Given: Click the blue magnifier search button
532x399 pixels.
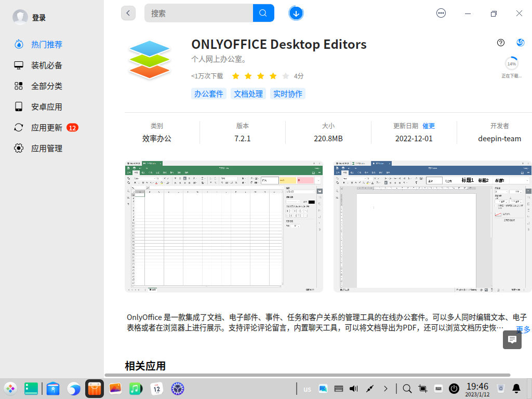Looking at the screenshot, I should 263,13.
